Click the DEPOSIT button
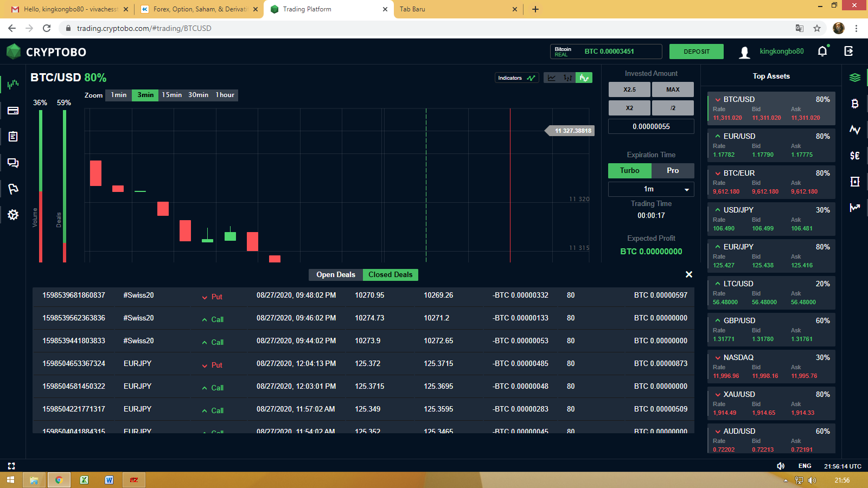Viewport: 868px width, 488px height. pos(697,52)
